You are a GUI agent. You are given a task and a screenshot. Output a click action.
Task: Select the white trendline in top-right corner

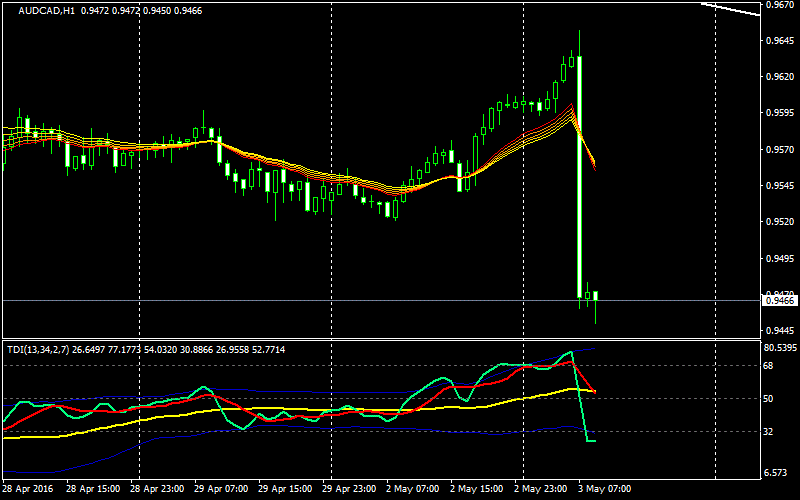click(x=730, y=9)
